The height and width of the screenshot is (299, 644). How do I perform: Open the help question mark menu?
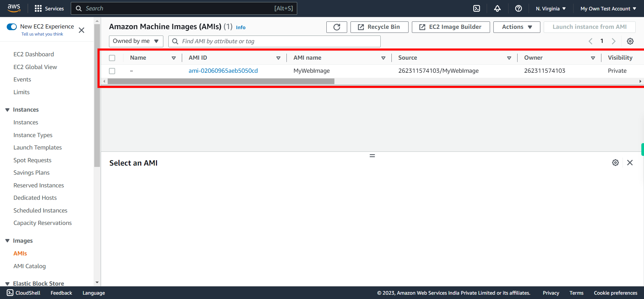[x=519, y=8]
